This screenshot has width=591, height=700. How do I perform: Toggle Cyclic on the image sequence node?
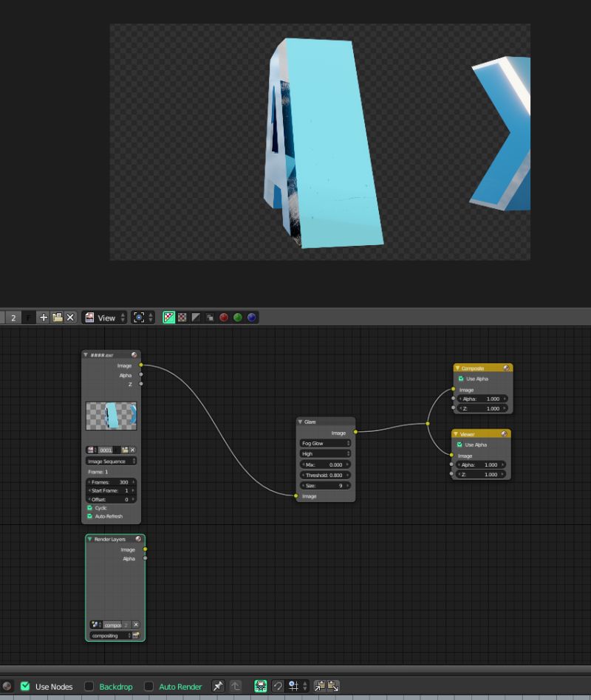tap(89, 508)
